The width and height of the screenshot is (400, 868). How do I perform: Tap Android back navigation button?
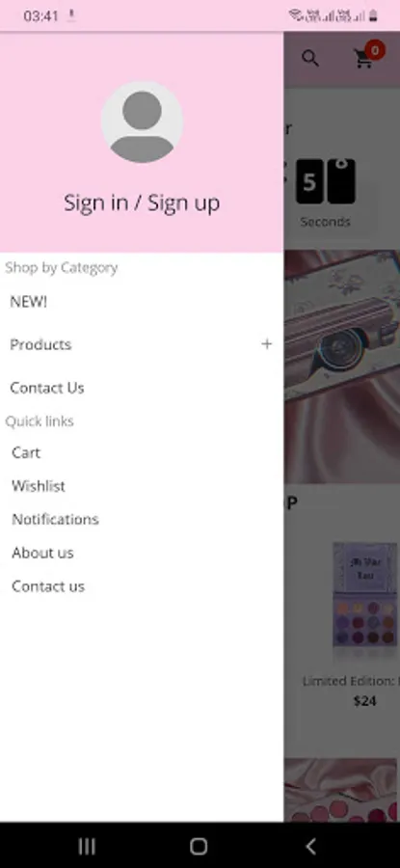(x=311, y=846)
